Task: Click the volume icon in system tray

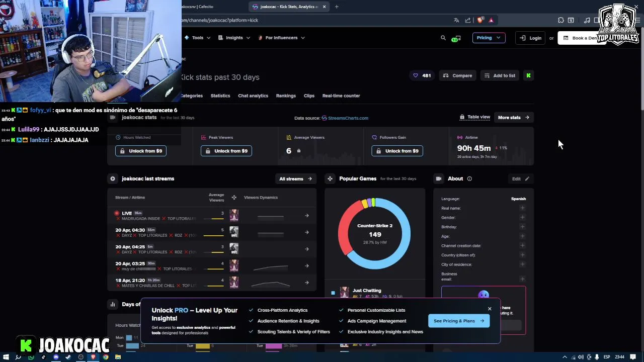Action: 581,357
